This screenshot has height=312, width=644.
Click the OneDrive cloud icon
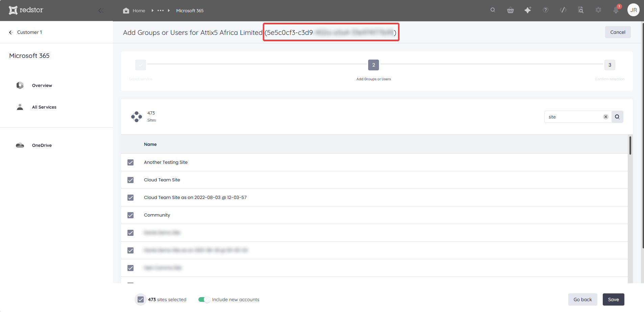[x=20, y=145]
